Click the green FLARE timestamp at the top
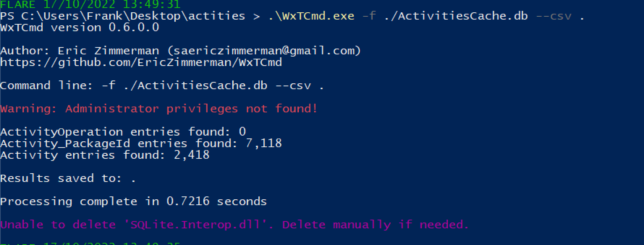644x245 pixels. tap(90, 4)
